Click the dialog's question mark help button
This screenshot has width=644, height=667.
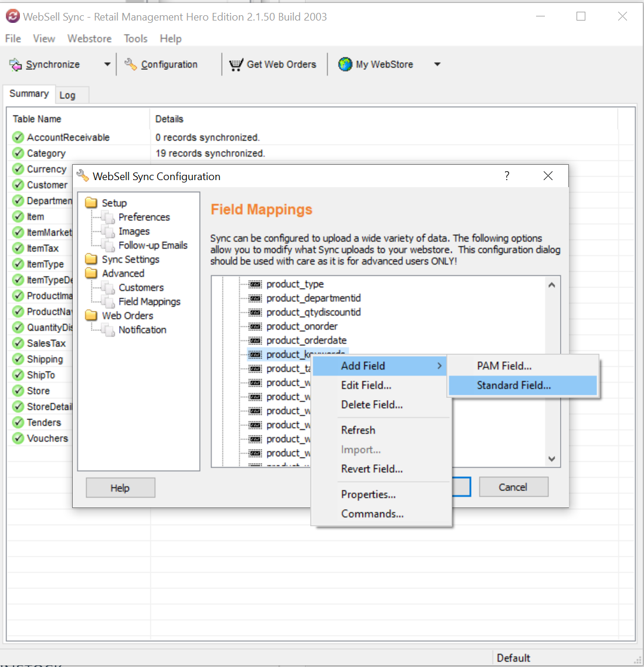[507, 176]
